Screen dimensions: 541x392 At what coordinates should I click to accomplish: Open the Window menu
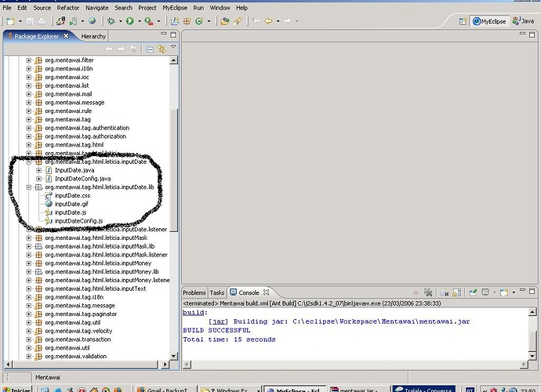(x=220, y=8)
